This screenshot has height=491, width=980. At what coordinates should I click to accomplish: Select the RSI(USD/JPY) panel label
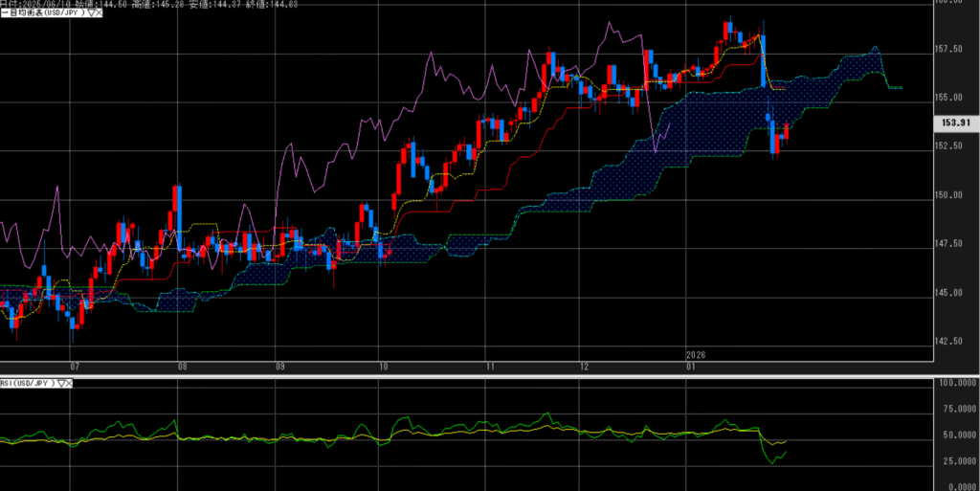[29, 384]
